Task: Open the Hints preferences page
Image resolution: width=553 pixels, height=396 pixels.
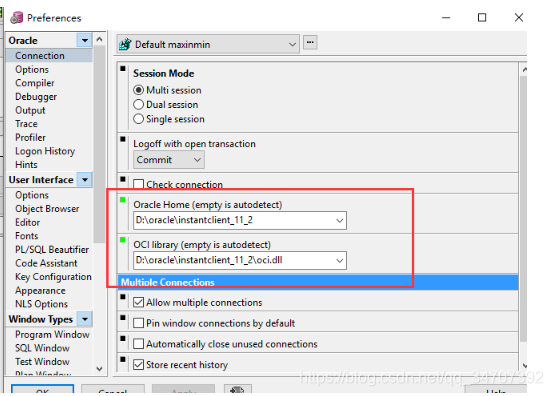Action: tap(26, 165)
